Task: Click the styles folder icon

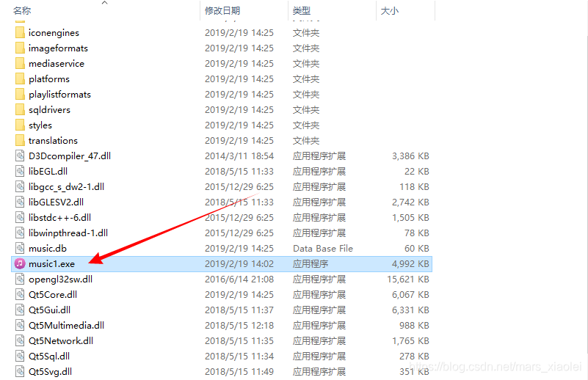Action: (x=21, y=125)
